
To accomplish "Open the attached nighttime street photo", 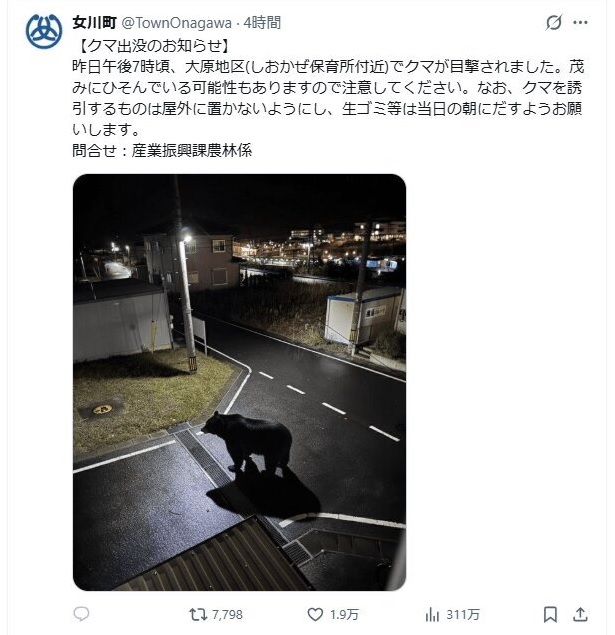I will tap(239, 382).
